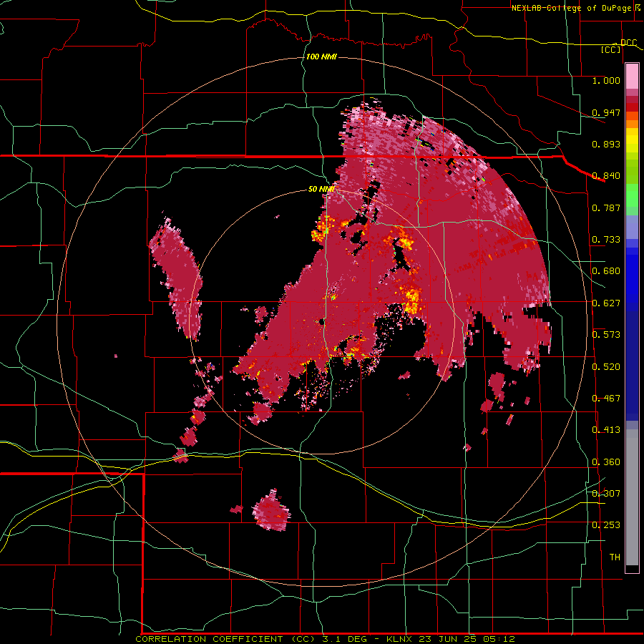Click the 0.413 color scale label

(x=606, y=430)
